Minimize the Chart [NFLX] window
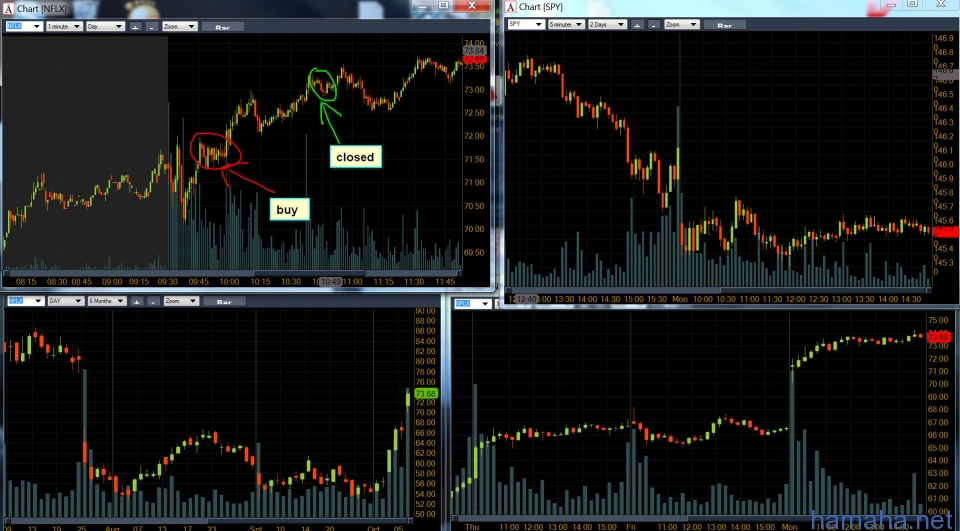Viewport: 960px width, 531px height. point(423,6)
